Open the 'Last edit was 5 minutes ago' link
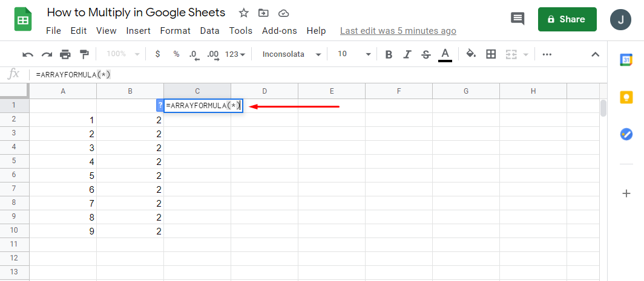644x281 pixels. coord(398,31)
